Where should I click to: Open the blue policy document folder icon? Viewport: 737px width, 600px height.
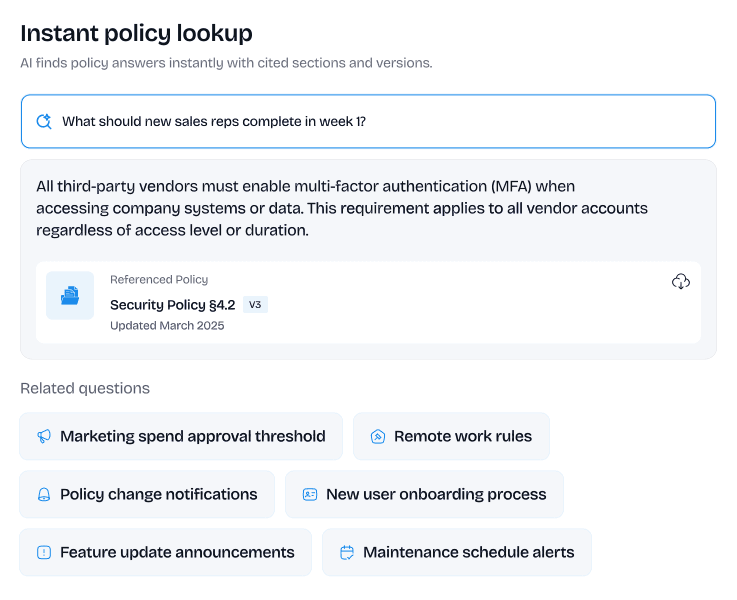tap(70, 296)
